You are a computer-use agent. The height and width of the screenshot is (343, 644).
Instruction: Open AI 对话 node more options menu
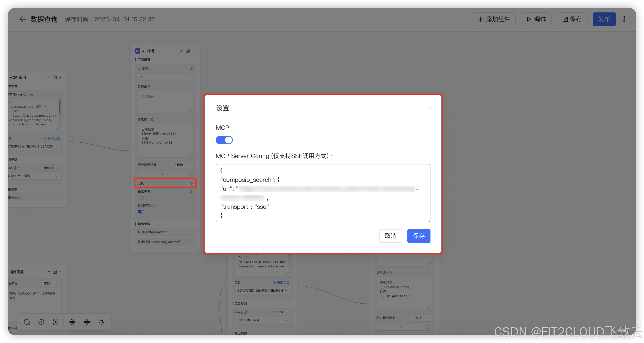tap(193, 51)
